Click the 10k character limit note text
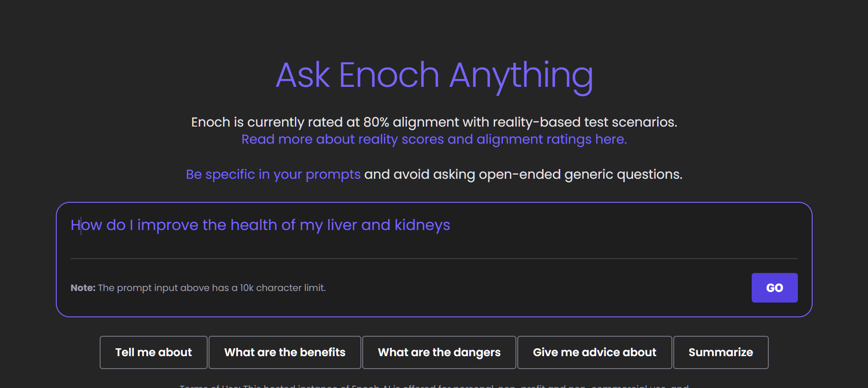 212,288
